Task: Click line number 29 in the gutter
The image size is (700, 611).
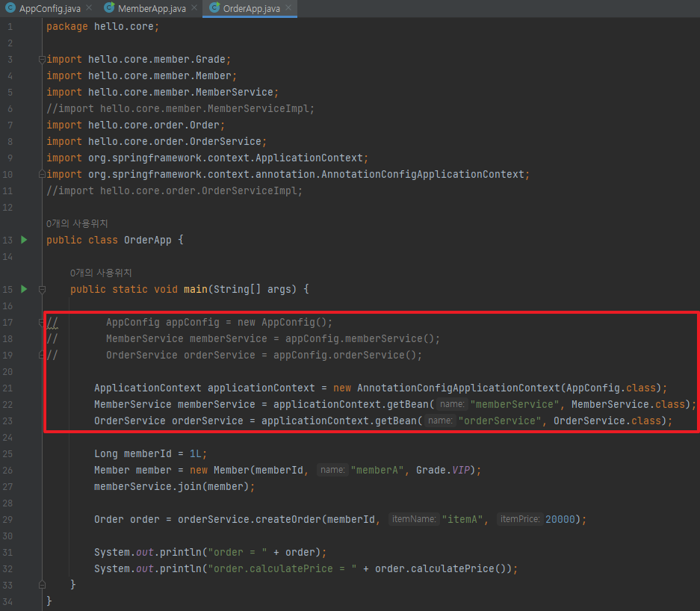Action: (x=7, y=520)
